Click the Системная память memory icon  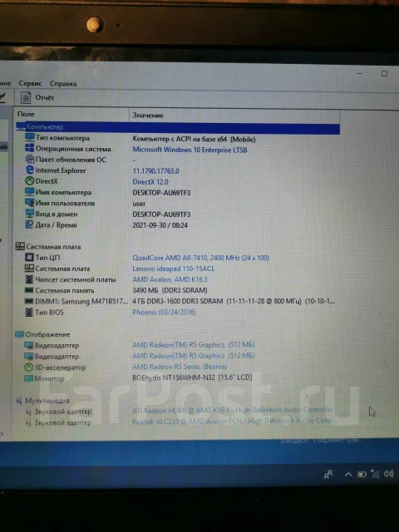pyautogui.click(x=30, y=290)
